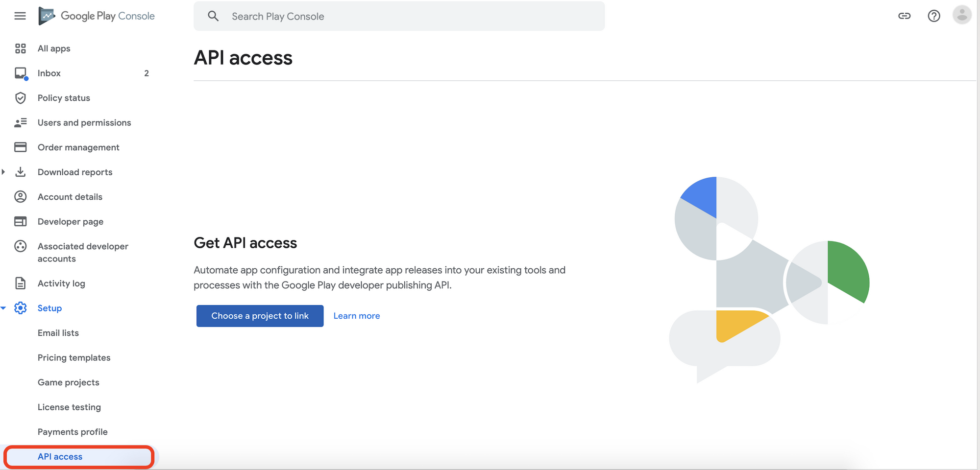Click the Setup gear icon
The image size is (980, 470).
[x=20, y=308]
